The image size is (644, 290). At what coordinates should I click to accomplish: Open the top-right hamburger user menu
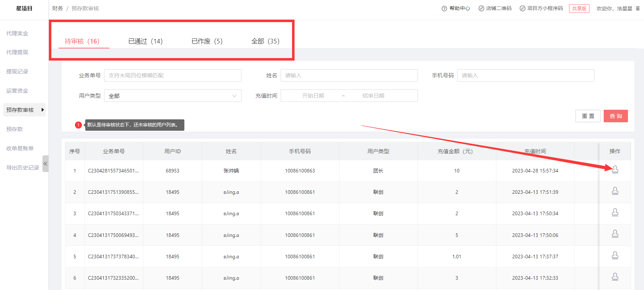tap(638, 9)
